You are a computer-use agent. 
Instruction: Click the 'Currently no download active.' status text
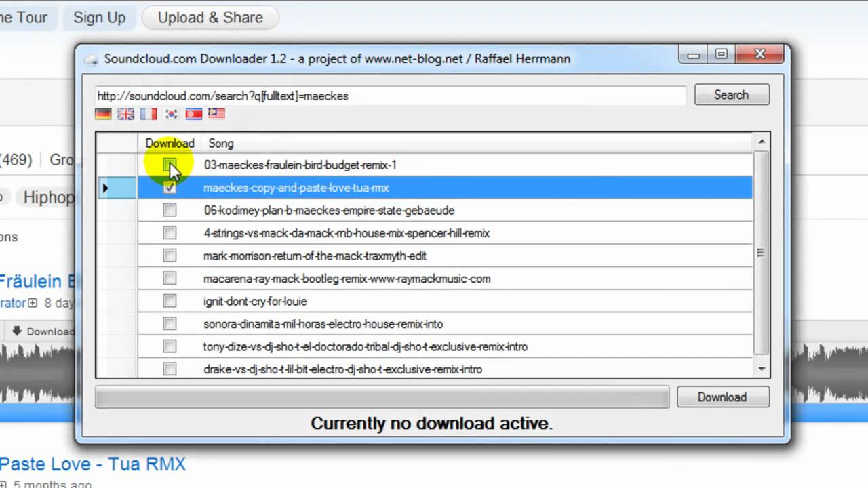point(432,424)
